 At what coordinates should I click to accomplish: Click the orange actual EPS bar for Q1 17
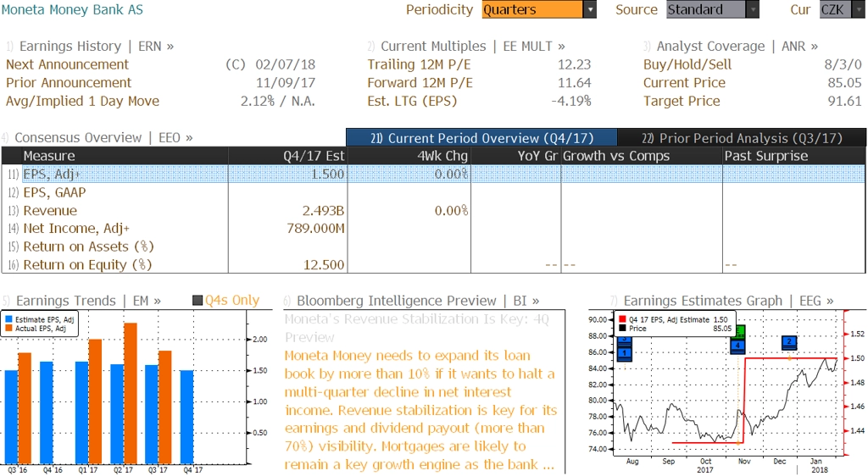point(95,401)
